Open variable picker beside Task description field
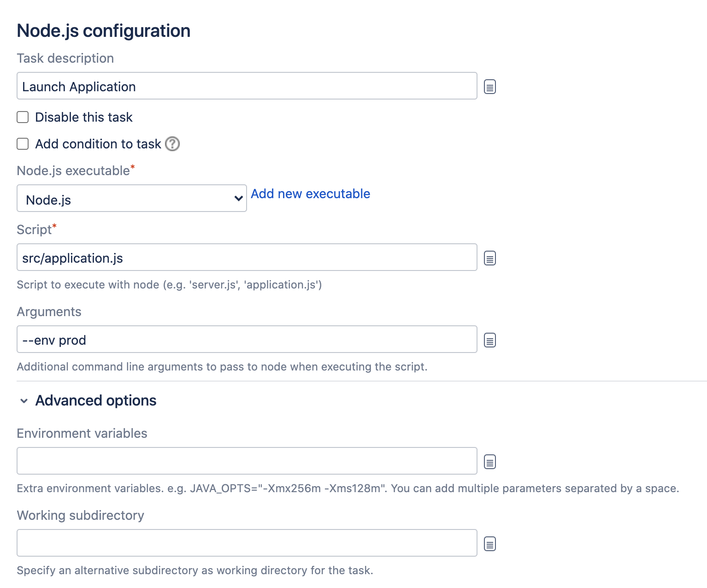This screenshot has width=707, height=588. tap(490, 87)
